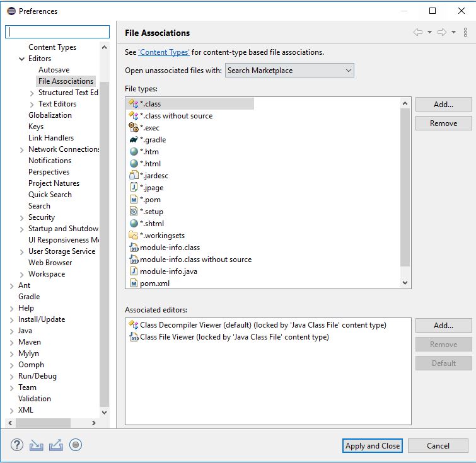Open the 'Open unassociated files with' dropdown
Screen dimensions: 476x463
click(289, 71)
